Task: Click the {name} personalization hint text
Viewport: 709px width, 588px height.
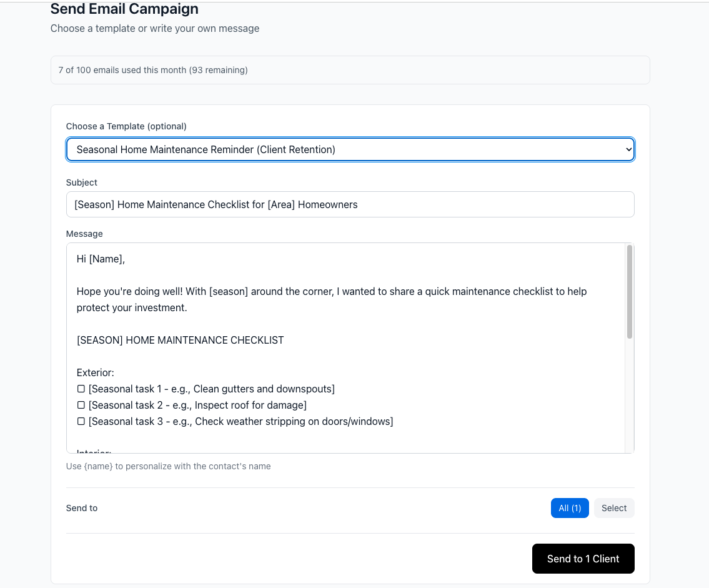Action: [168, 466]
